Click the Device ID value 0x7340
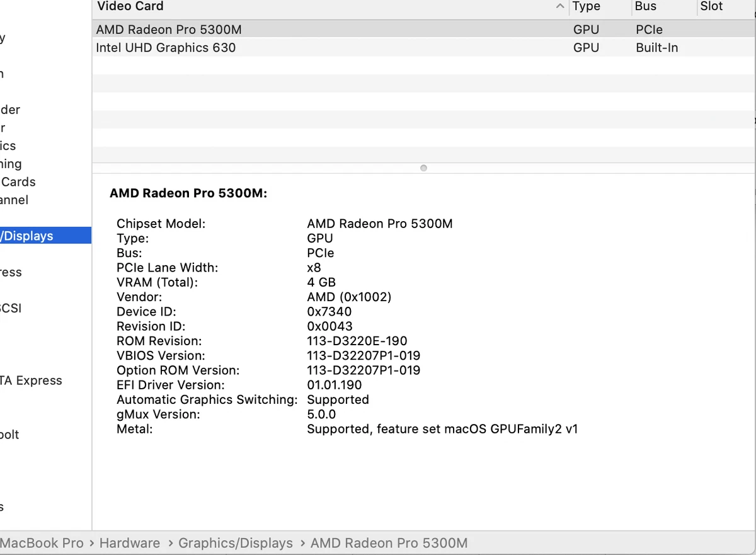 pyautogui.click(x=329, y=312)
